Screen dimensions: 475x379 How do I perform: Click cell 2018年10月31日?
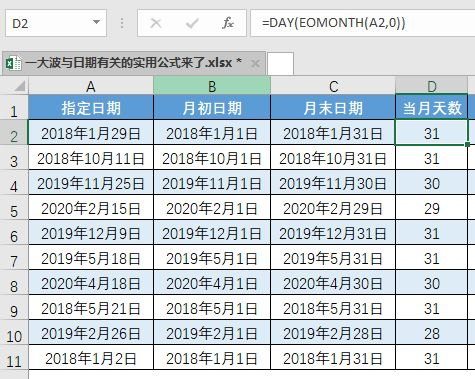click(333, 158)
